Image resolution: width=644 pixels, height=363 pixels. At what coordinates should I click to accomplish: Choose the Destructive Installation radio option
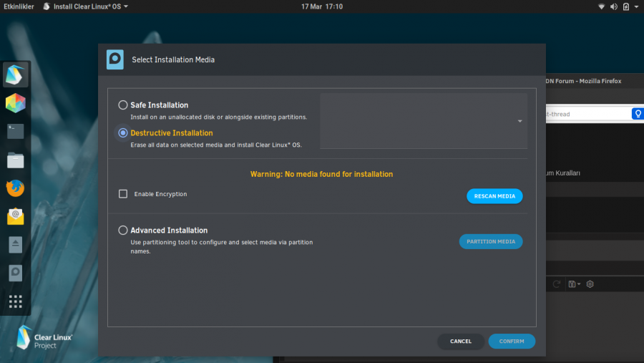coord(123,133)
